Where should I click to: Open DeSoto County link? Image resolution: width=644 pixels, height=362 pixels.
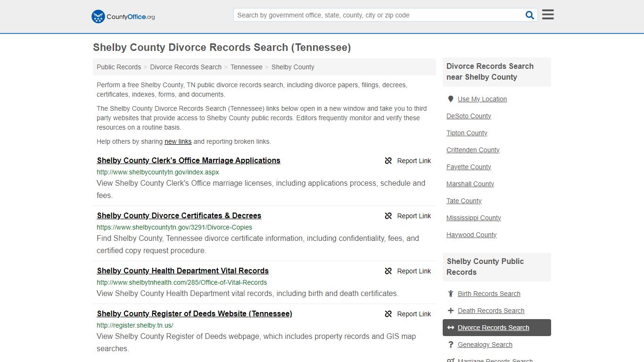coord(469,116)
